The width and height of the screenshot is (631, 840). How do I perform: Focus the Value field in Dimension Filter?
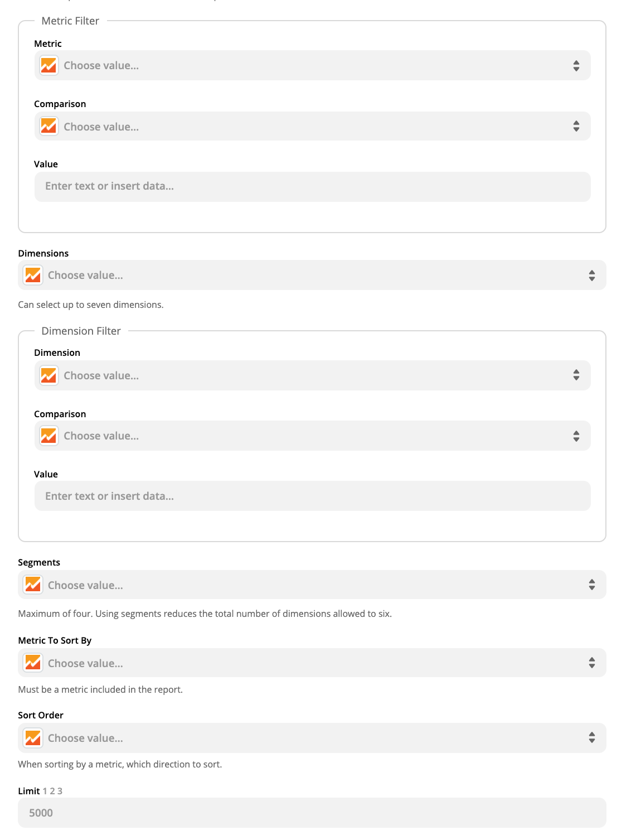tap(312, 496)
